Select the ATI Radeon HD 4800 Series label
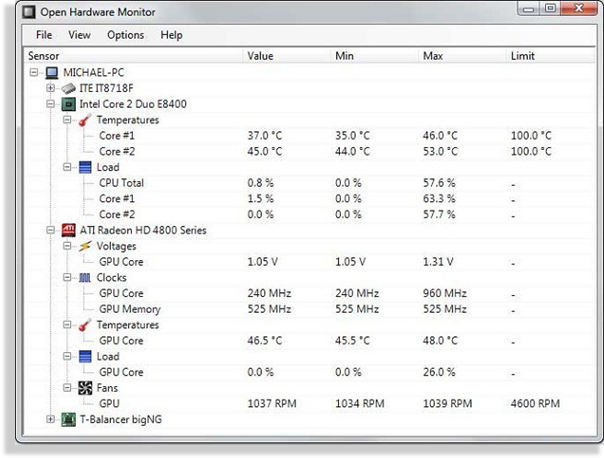604x458 pixels. 143,230
